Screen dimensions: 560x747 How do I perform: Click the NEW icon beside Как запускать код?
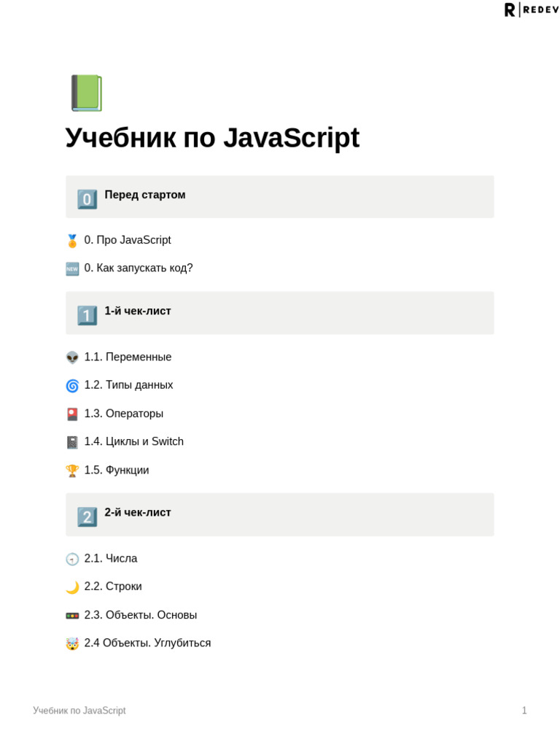click(x=72, y=268)
